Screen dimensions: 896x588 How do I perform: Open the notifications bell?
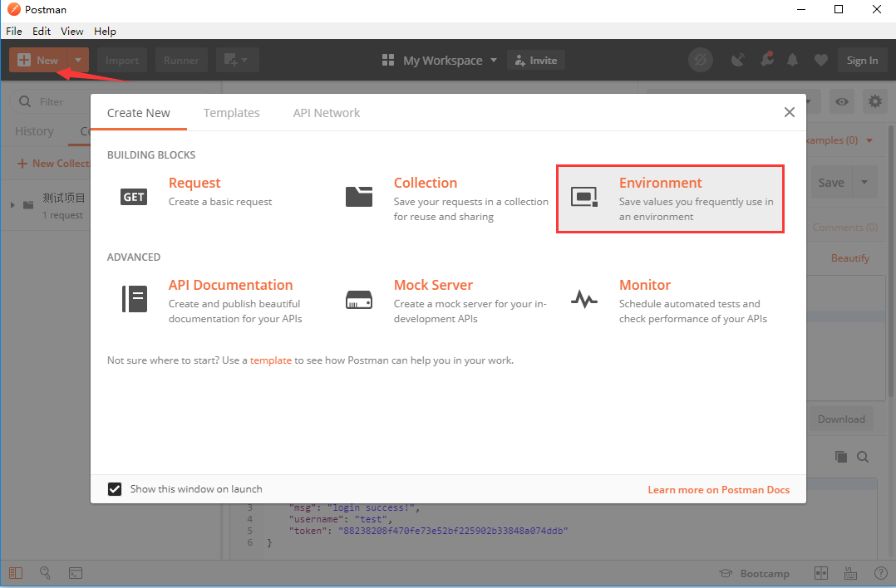(793, 60)
